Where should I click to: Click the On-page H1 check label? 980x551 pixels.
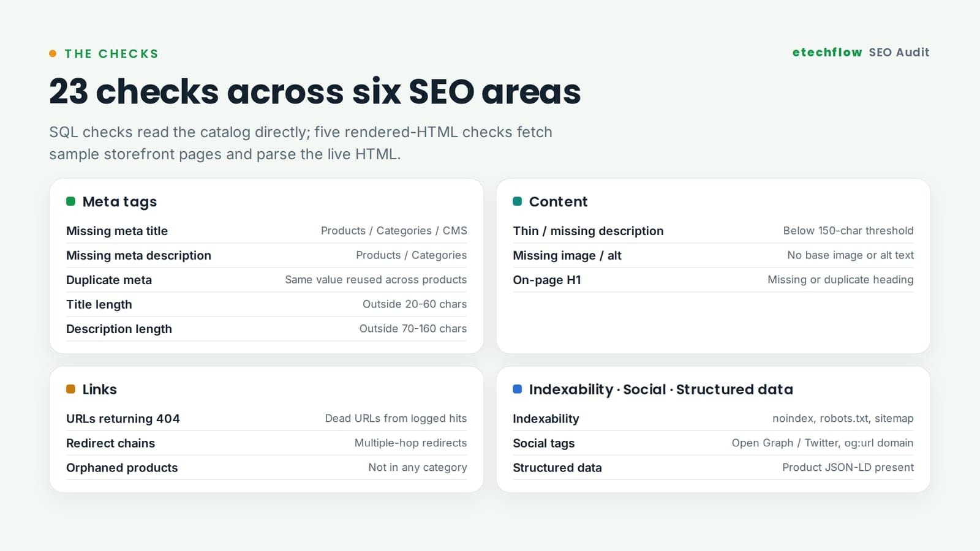[547, 280]
